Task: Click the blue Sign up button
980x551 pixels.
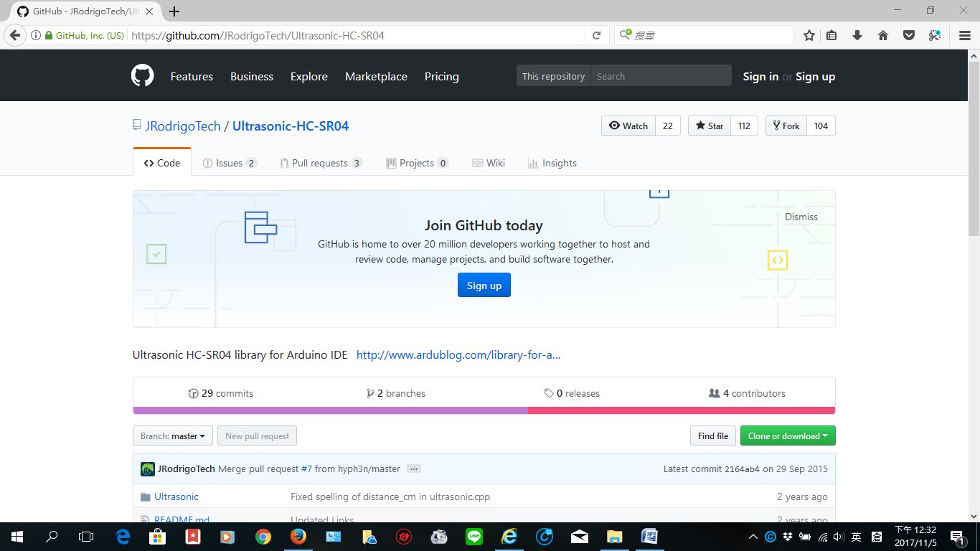Action: 484,285
